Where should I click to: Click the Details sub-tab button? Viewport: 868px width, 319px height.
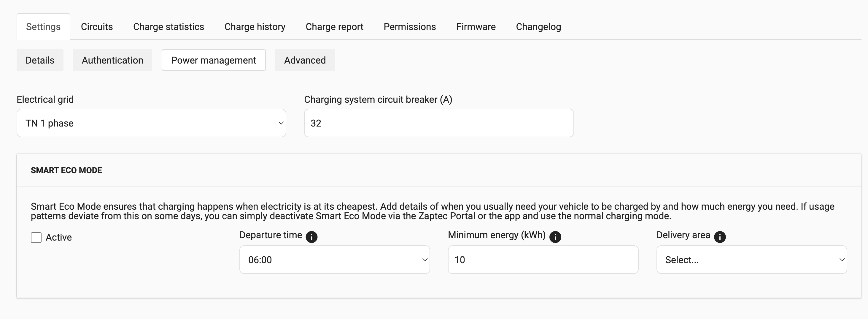tap(40, 60)
